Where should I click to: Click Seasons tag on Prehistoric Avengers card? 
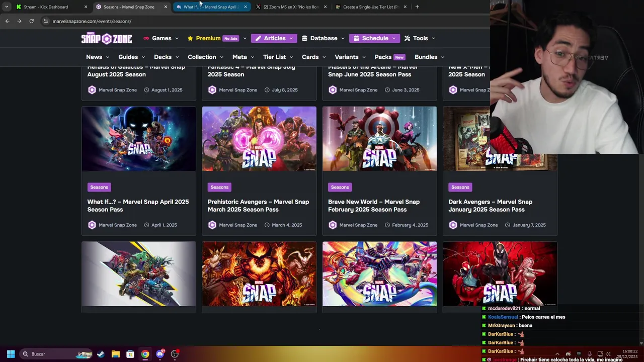pyautogui.click(x=219, y=187)
